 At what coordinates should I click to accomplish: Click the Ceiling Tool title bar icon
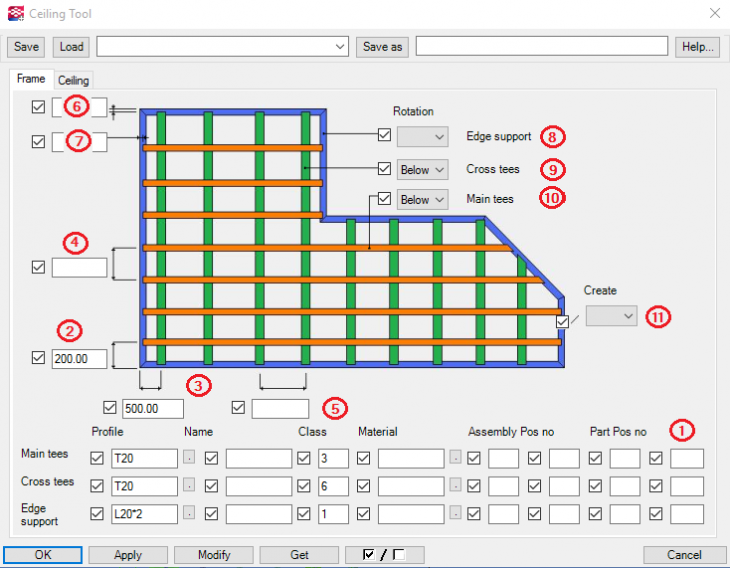coord(15,13)
